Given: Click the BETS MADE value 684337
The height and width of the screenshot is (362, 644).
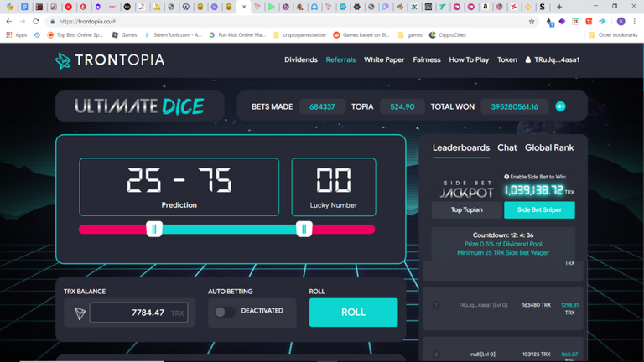Looking at the screenshot, I should pyautogui.click(x=322, y=106).
